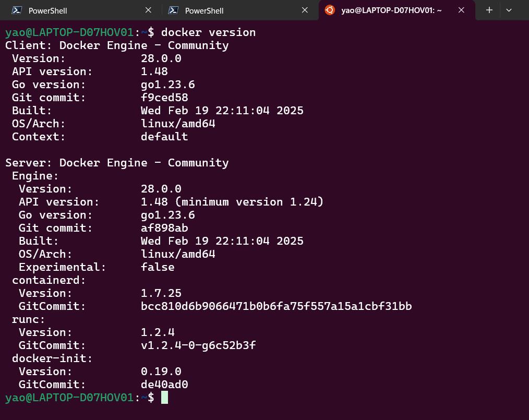The width and height of the screenshot is (529, 420).
Task: Close the yao@LAPTOP-D07HOV01 Ubuntu tab
Action: coord(461,10)
